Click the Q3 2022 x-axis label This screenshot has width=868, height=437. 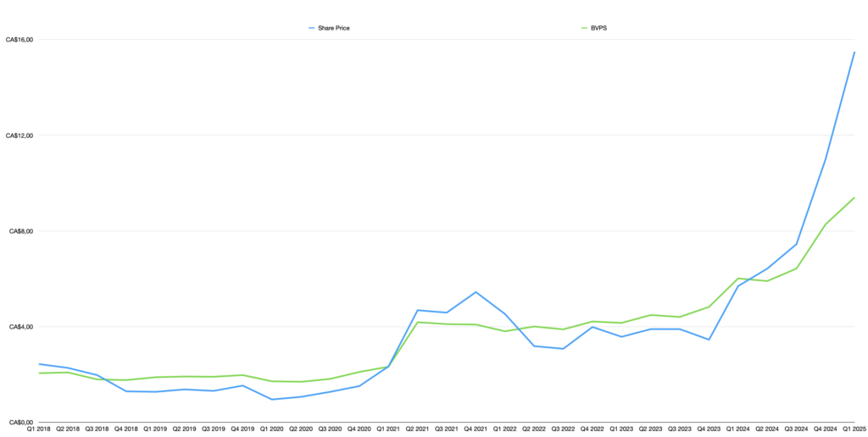pos(563,429)
